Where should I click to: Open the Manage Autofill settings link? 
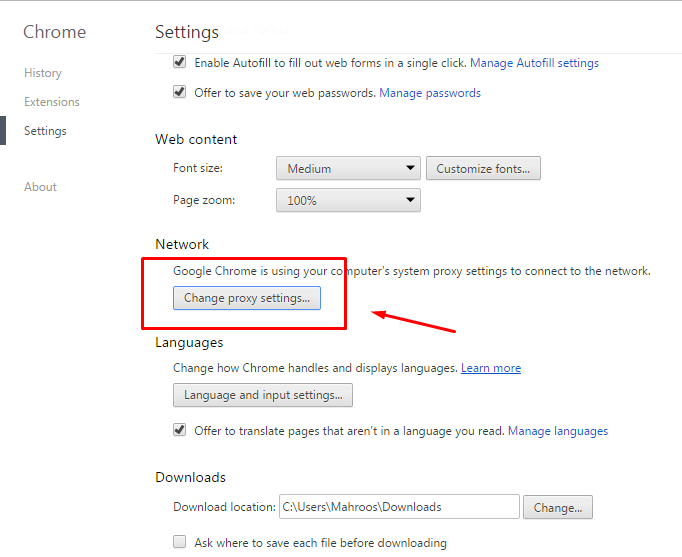535,63
